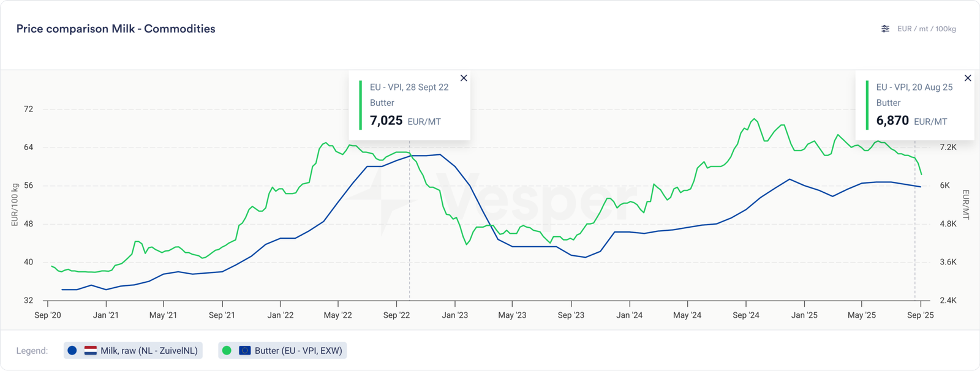The height and width of the screenshot is (371, 980).
Task: Select the 6,870 EUR/MT tooltip value
Action: pos(892,121)
